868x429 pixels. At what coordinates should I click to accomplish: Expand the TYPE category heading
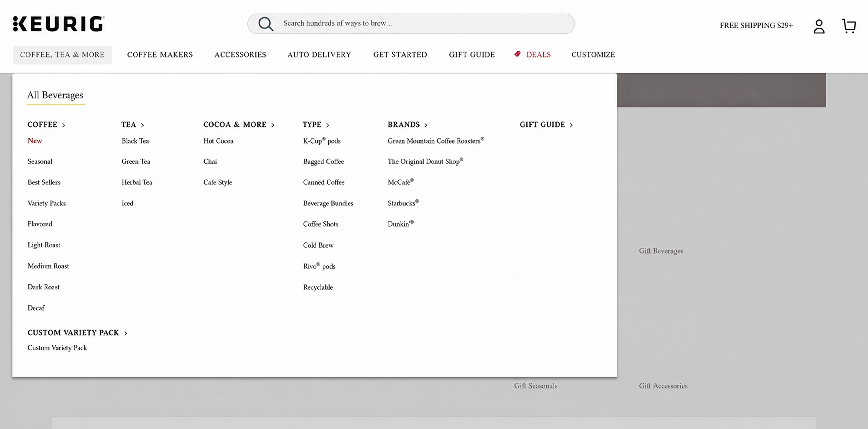click(316, 124)
